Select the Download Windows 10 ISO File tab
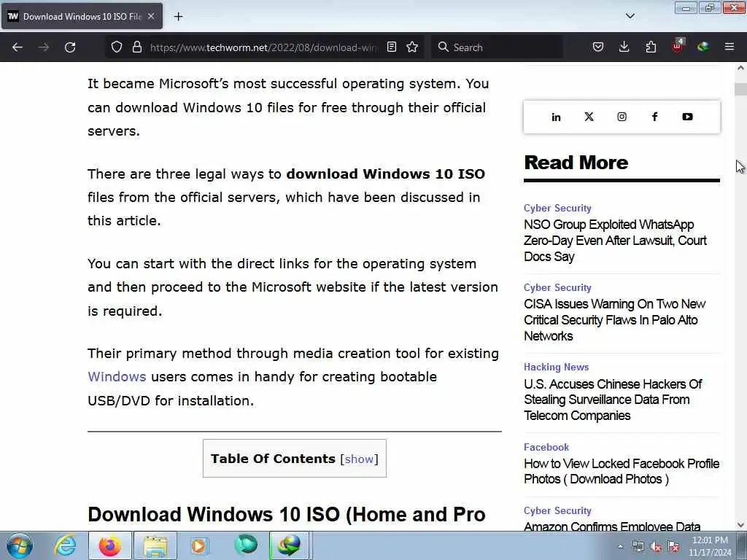This screenshot has width=747, height=560. (x=82, y=16)
